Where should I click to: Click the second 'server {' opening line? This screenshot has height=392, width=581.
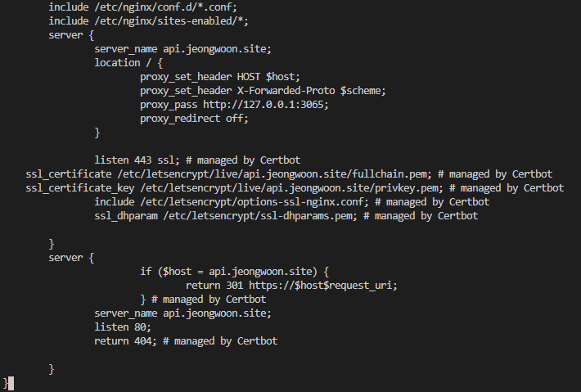71,258
